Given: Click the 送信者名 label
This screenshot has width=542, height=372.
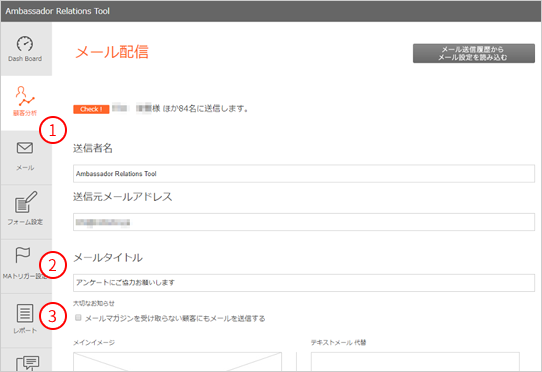Looking at the screenshot, I should click(x=93, y=148).
